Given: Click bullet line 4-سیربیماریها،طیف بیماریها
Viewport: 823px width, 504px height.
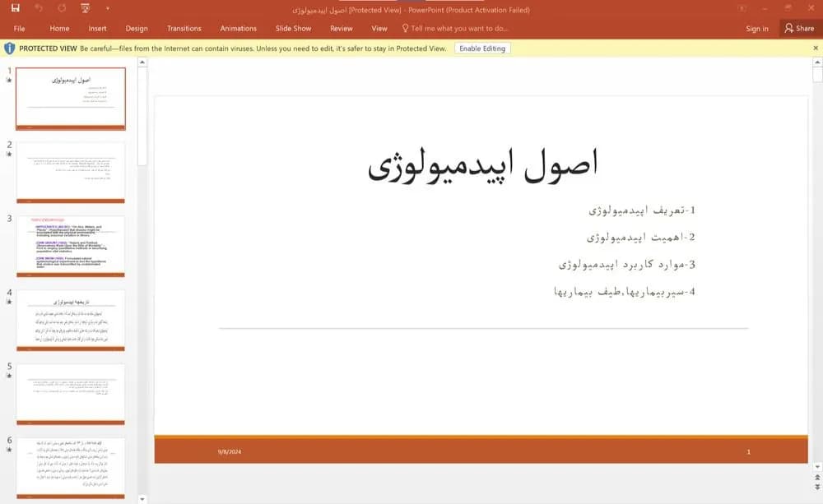Looking at the screenshot, I should point(625,292).
